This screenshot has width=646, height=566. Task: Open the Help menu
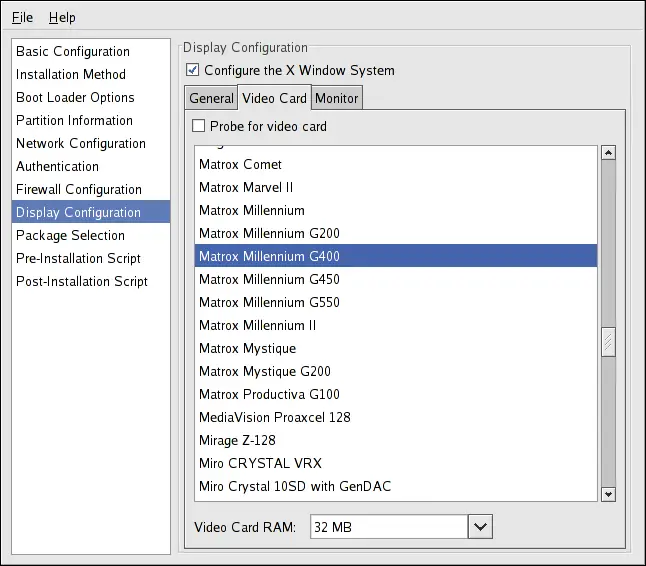pyautogui.click(x=62, y=17)
